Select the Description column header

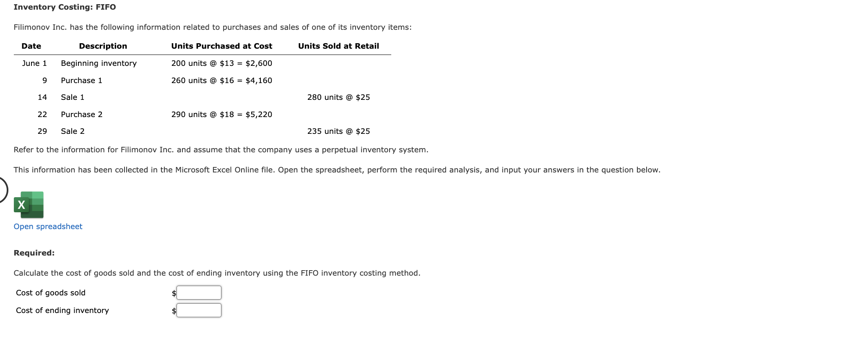[103, 46]
